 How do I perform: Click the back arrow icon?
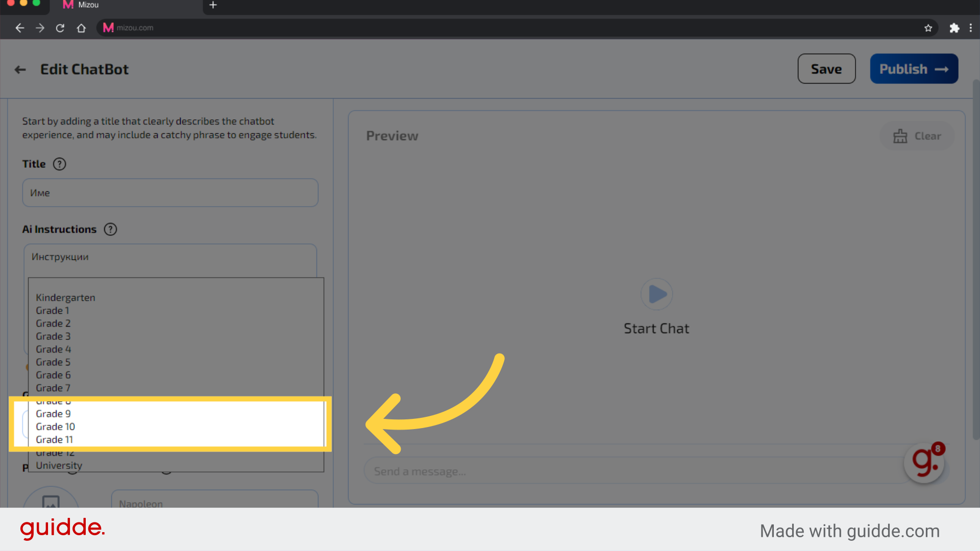(x=20, y=69)
